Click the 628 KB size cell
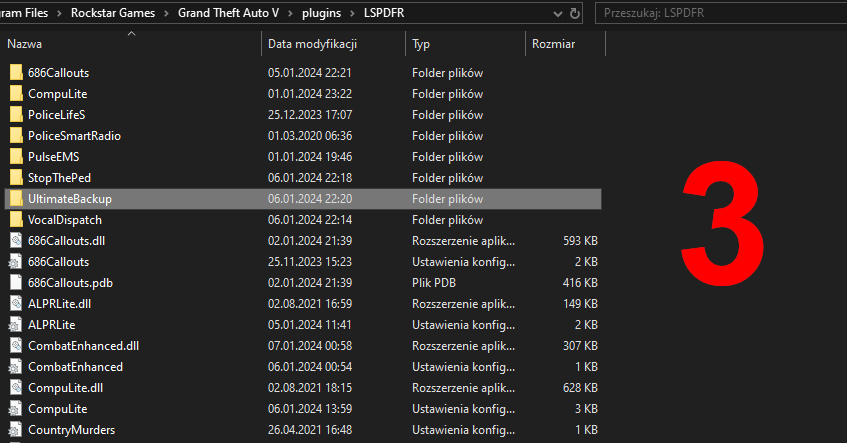Viewport: 847px width, 443px height. [x=580, y=388]
